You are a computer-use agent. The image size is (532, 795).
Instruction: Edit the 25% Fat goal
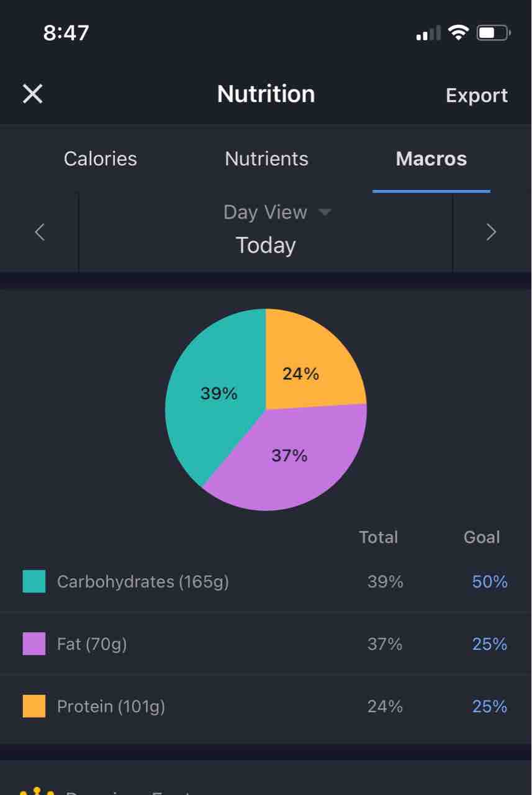(489, 644)
